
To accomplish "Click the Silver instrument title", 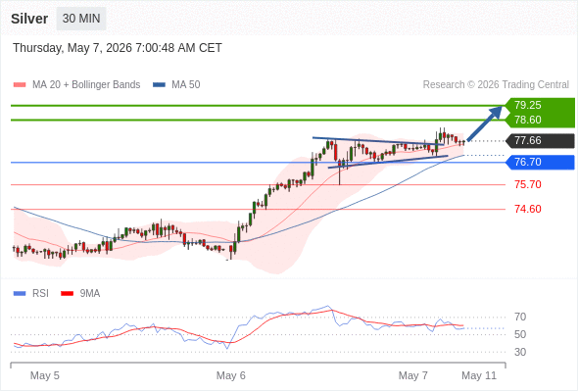I will tap(29, 19).
